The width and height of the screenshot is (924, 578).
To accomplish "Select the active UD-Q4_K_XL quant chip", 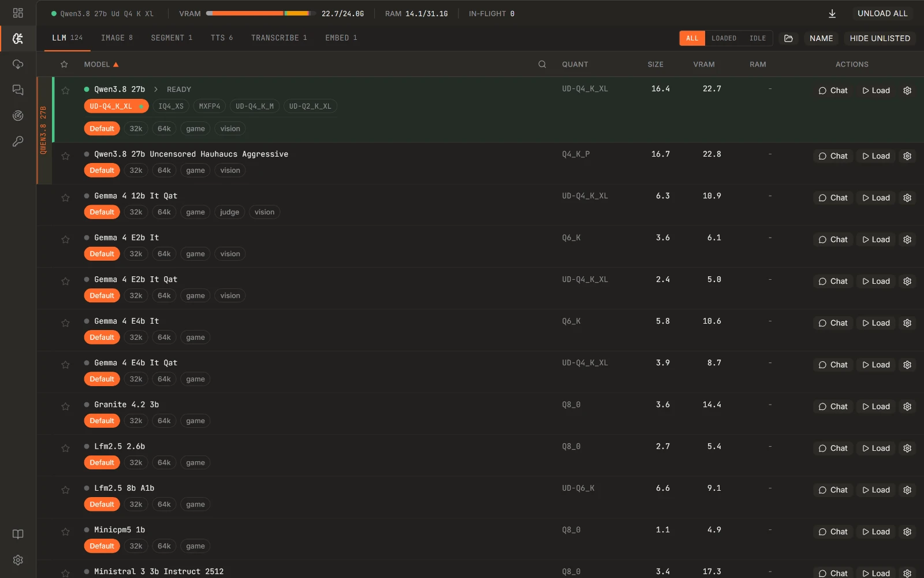I will [116, 106].
